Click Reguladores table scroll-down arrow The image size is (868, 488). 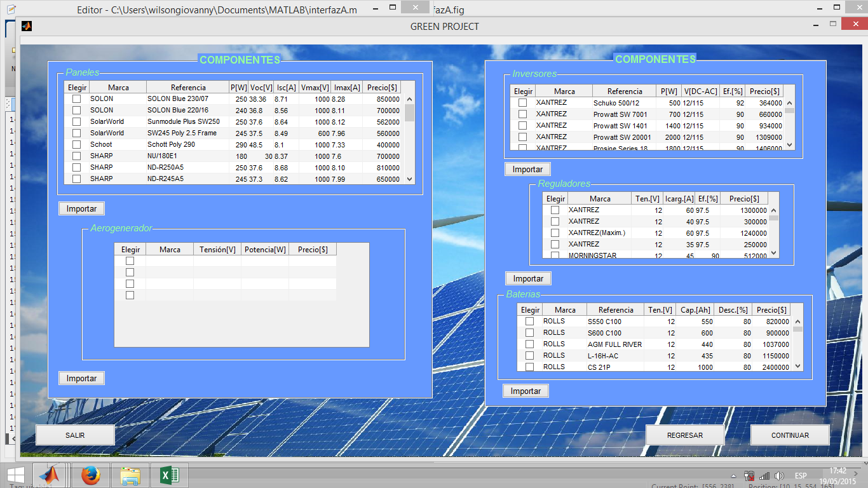click(773, 252)
